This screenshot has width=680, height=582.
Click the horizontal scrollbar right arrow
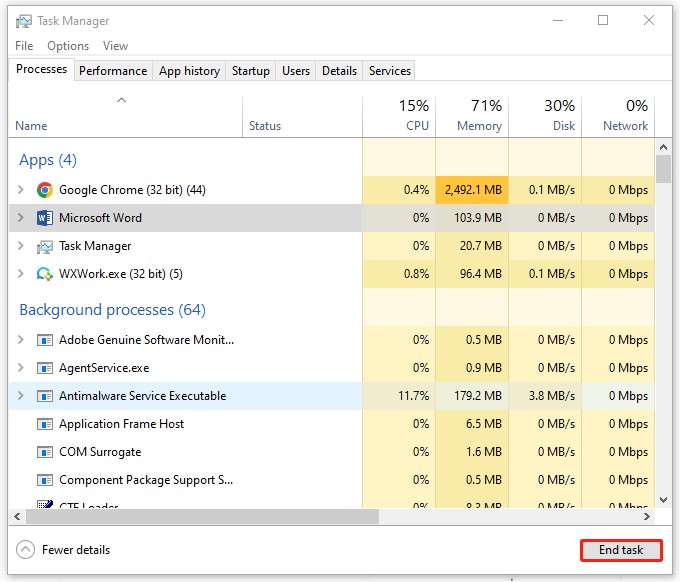(x=647, y=517)
